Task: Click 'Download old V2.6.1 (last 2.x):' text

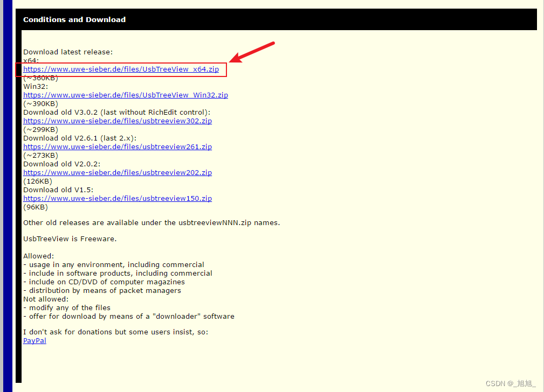Action: coord(80,138)
